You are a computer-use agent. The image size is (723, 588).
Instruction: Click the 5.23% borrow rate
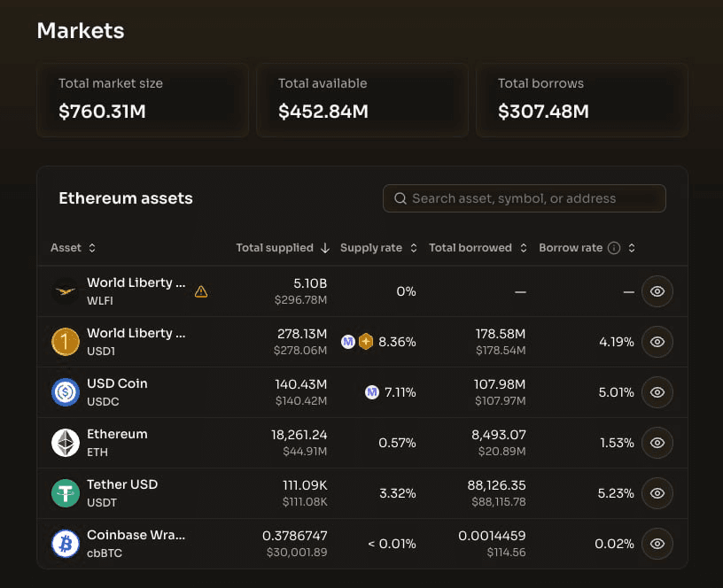click(616, 493)
